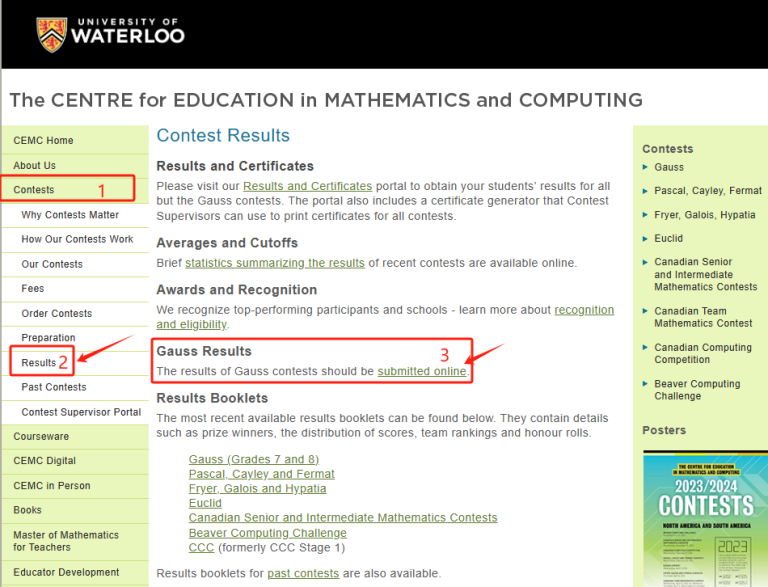Expand Fryer, Galois, Hypatia in right panel
The image size is (768, 587).
(704, 215)
